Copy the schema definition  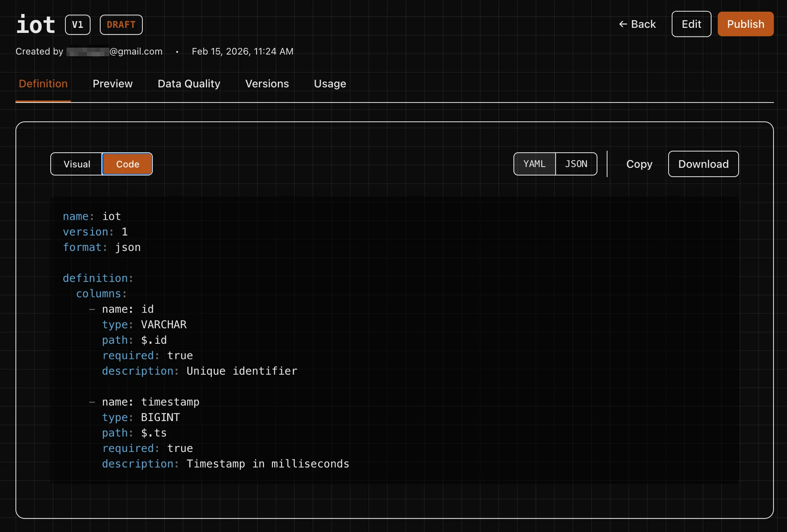(x=639, y=164)
